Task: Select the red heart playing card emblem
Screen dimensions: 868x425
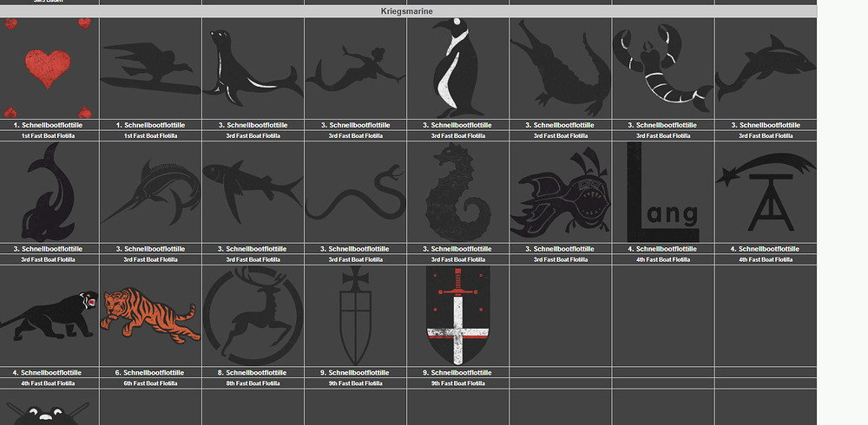Action: (x=49, y=68)
